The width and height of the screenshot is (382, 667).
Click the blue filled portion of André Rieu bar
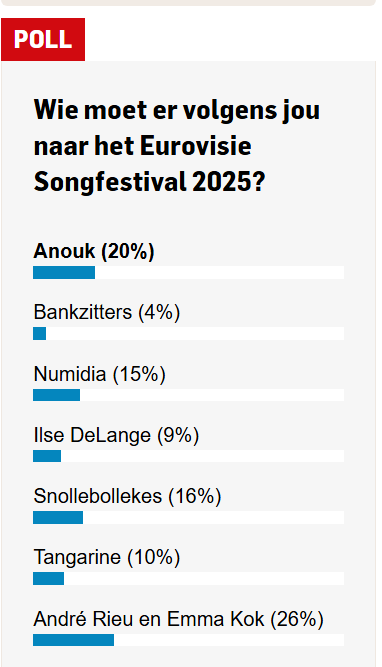74,640
